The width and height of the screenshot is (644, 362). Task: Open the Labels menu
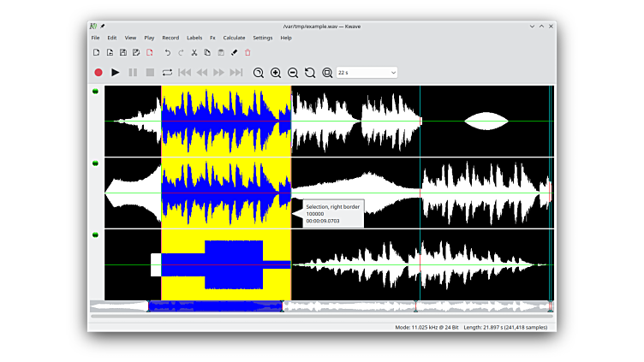194,38
